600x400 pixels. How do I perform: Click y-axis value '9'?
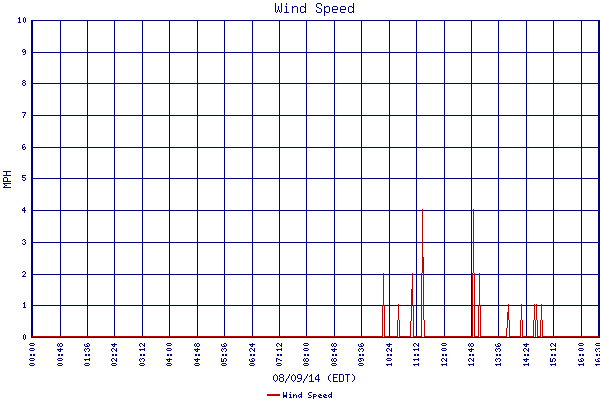(x=24, y=52)
